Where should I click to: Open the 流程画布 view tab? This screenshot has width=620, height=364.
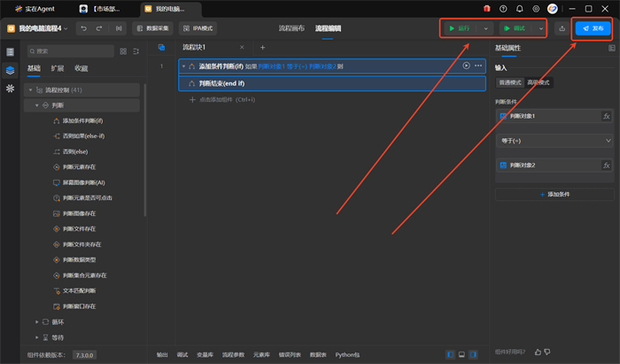point(291,28)
